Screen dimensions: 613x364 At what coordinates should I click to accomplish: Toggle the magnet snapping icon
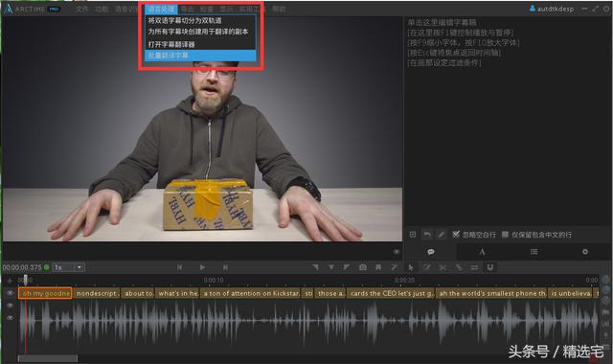[489, 267]
